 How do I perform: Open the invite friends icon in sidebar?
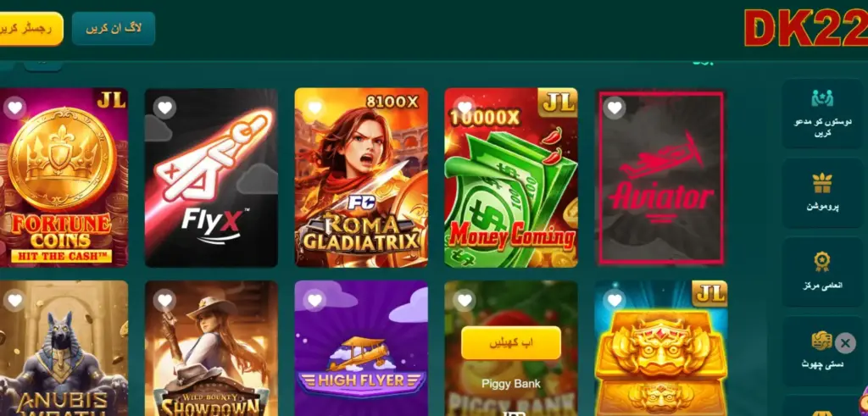click(x=822, y=98)
